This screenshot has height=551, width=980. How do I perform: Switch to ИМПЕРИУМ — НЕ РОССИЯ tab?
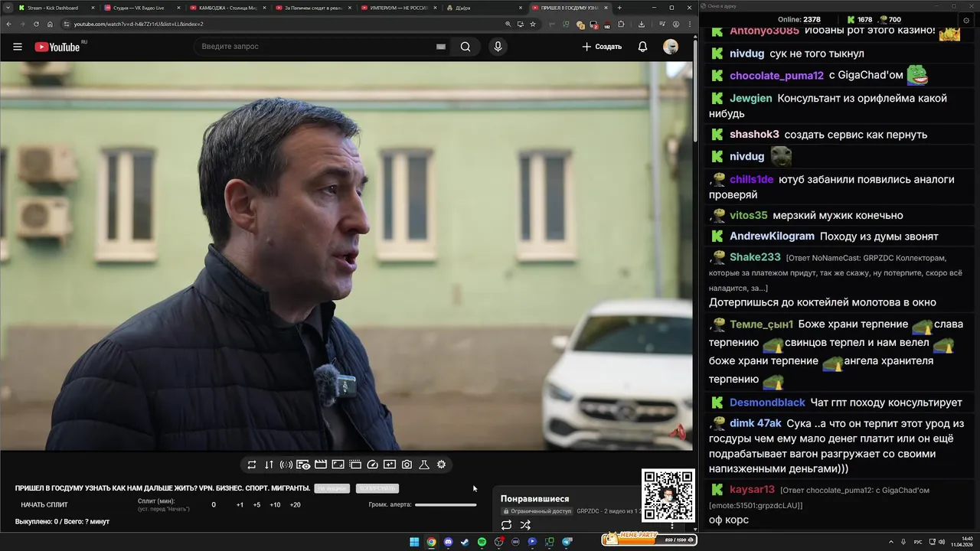coord(398,8)
